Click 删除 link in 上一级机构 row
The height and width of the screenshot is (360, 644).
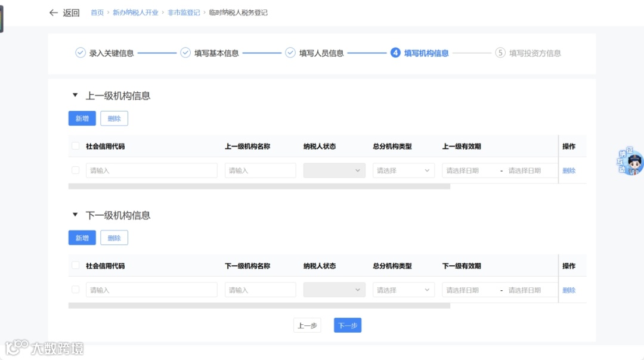click(x=569, y=170)
